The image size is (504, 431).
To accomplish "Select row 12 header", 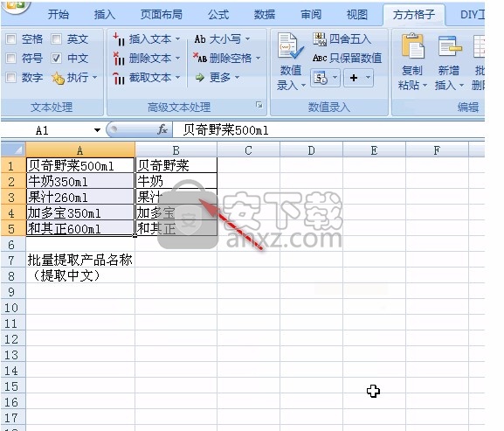I will pos(13,339).
